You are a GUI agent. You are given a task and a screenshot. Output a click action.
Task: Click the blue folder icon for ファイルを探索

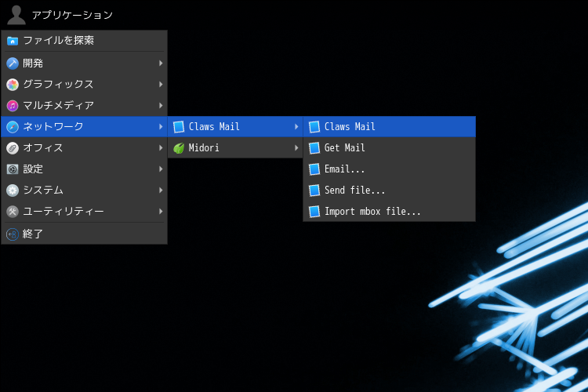[x=13, y=41]
